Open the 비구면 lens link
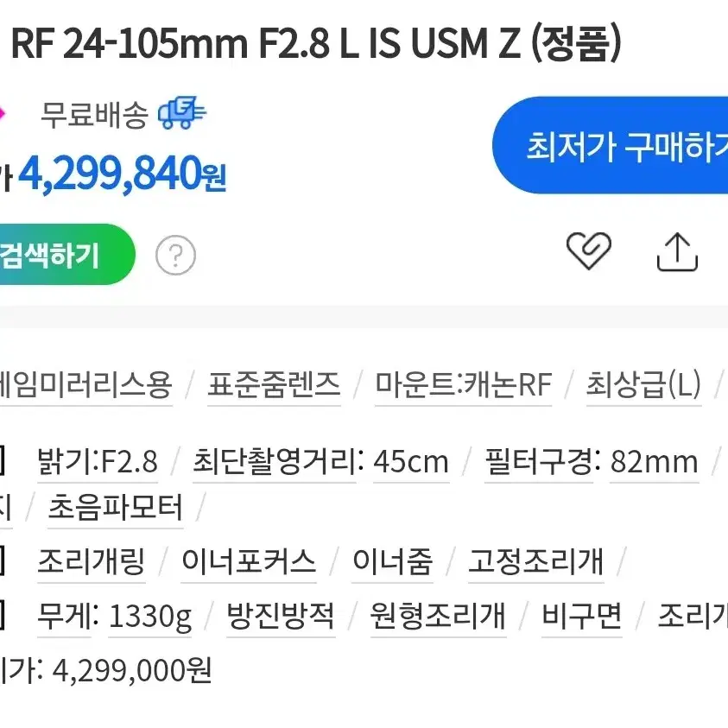 582,616
